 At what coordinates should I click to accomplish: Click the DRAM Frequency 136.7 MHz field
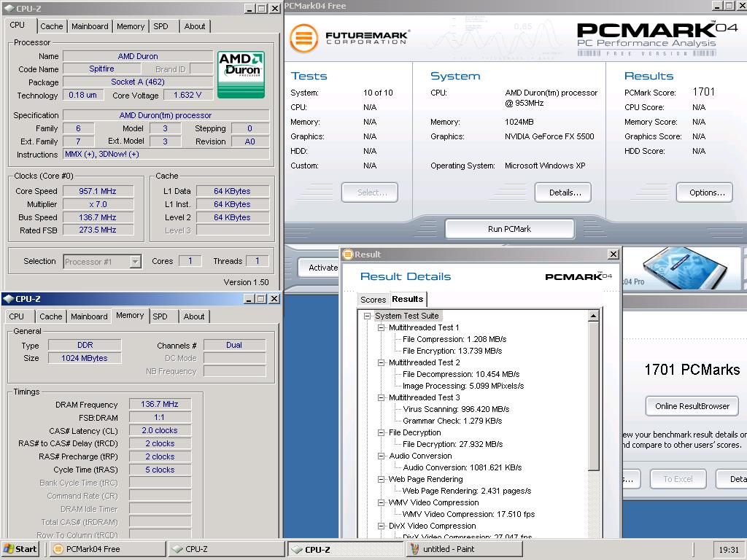[x=160, y=404]
